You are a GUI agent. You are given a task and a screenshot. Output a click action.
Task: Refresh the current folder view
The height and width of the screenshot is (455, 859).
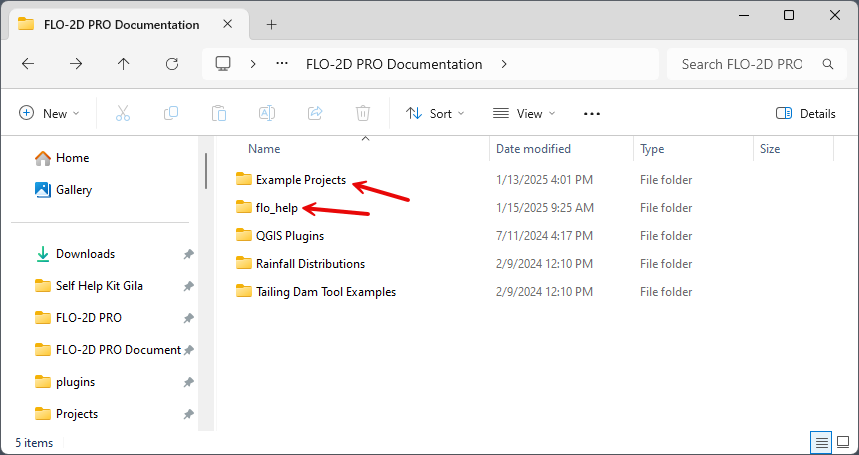click(171, 64)
